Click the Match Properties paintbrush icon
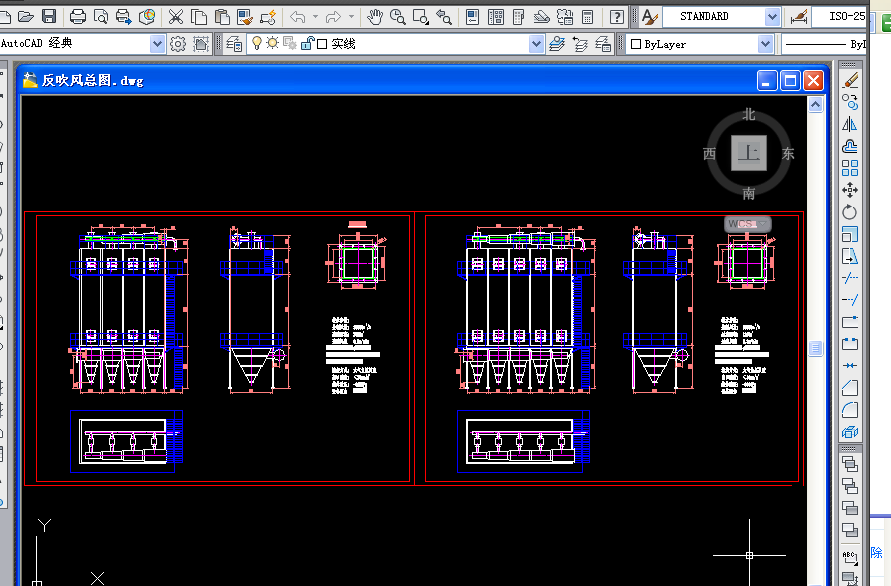Screen dimensions: 891x586 click(268, 16)
